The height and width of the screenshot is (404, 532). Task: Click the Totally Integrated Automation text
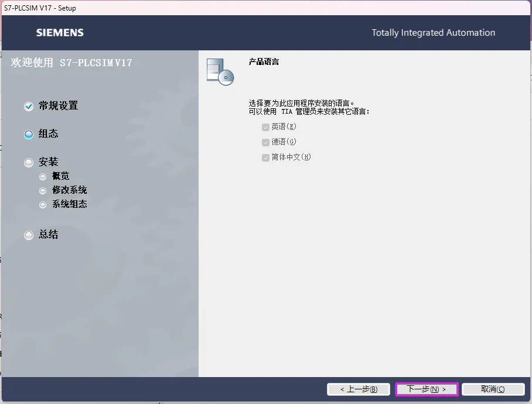[x=433, y=33]
